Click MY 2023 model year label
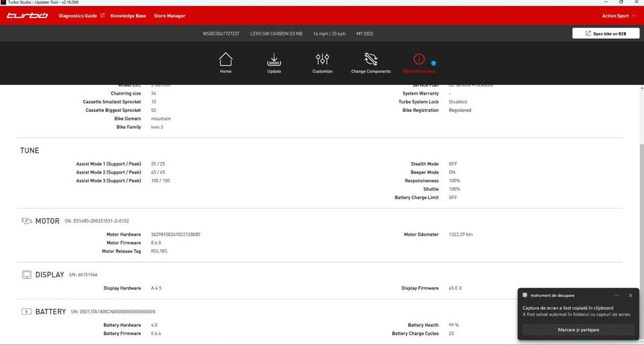Image resolution: width=644 pixels, height=345 pixels. tap(365, 33)
